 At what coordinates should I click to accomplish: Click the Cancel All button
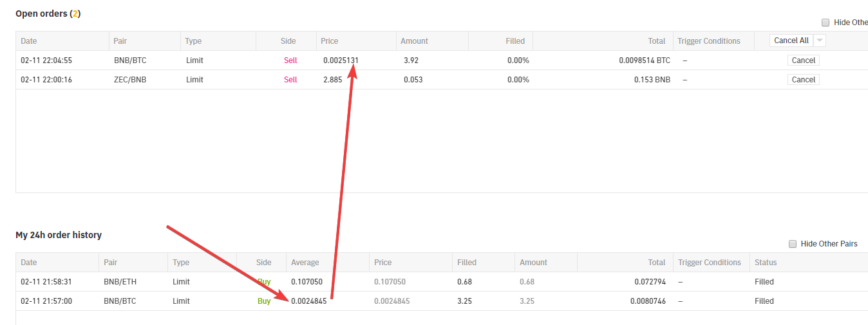tap(791, 41)
